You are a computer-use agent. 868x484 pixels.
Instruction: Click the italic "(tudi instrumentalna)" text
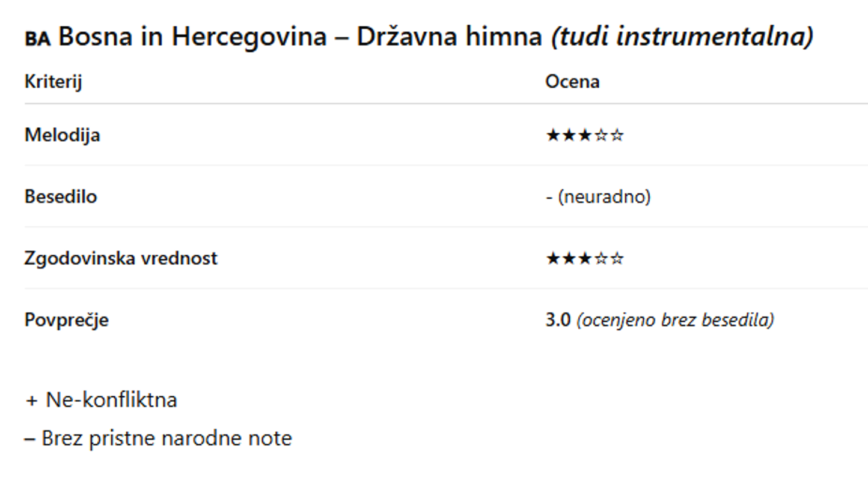tap(682, 37)
